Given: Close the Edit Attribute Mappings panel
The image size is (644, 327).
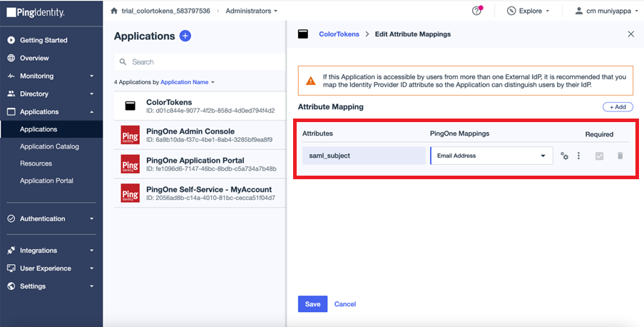Looking at the screenshot, I should [x=630, y=34].
